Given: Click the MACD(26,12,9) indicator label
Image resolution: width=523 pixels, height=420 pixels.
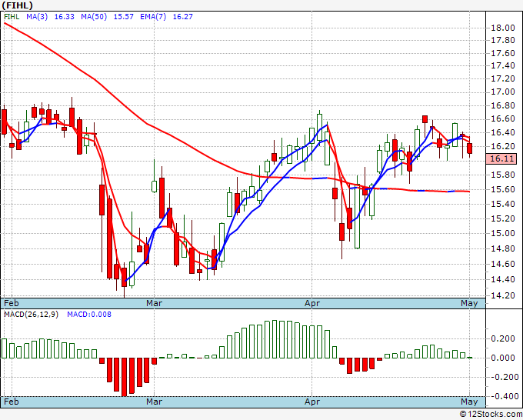Looking at the screenshot, I should coord(31,315).
